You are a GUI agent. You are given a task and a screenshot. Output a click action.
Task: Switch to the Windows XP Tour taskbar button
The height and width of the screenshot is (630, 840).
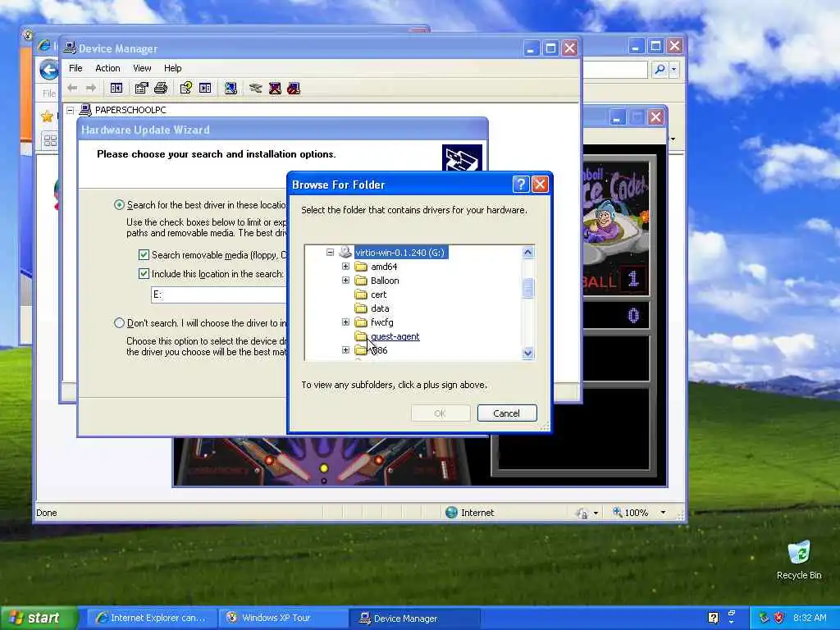(x=283, y=618)
